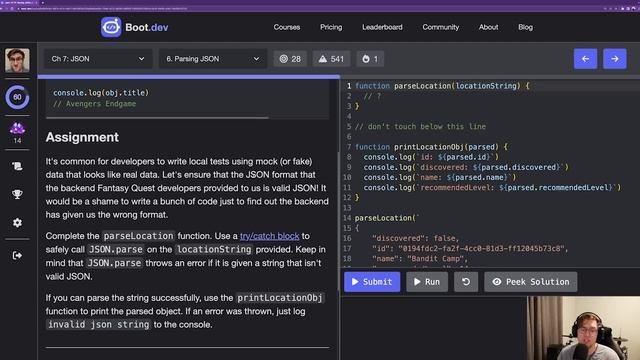Click the horizontal scrollbar under code snippet
This screenshot has height=360, width=640.
pyautogui.click(x=158, y=118)
